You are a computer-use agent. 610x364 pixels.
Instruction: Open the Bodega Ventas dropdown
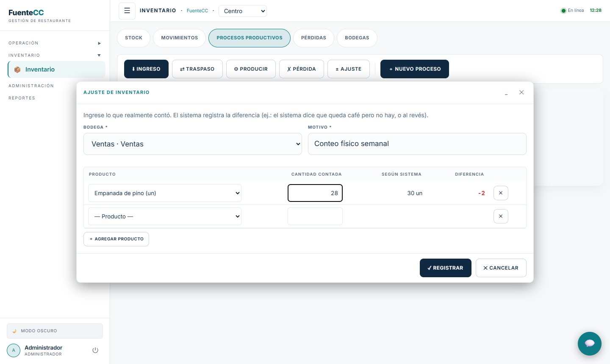(193, 144)
